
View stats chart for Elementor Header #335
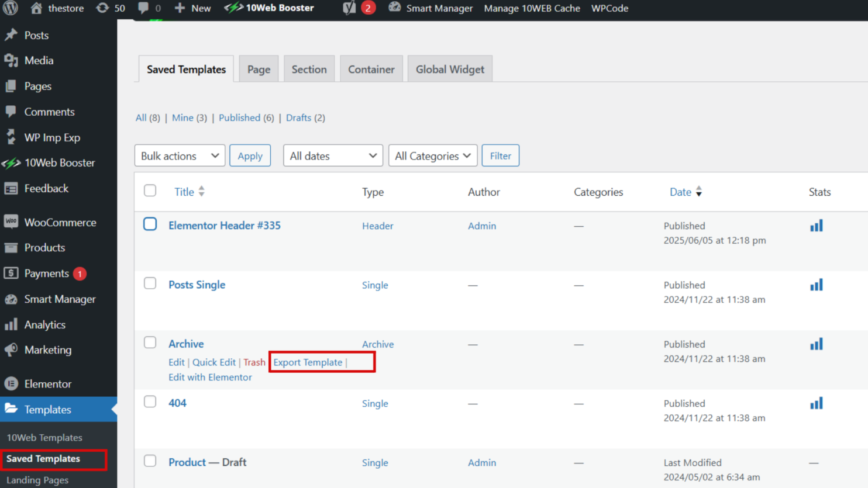(x=816, y=226)
